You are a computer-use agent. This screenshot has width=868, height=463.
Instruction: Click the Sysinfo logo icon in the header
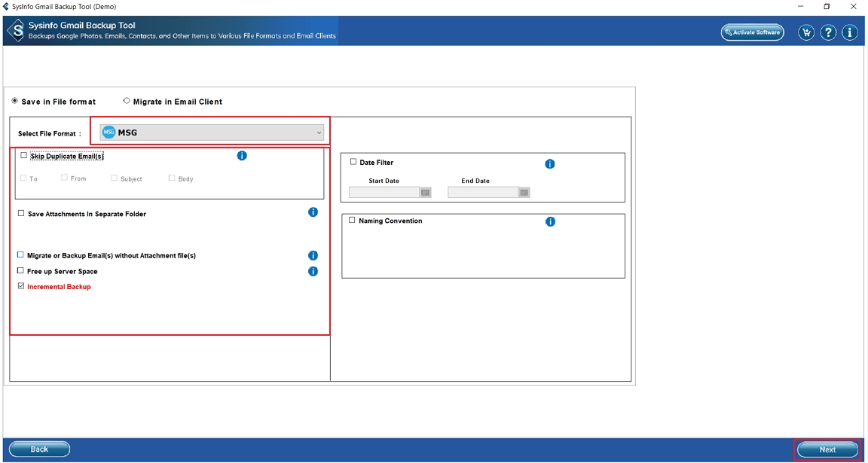pyautogui.click(x=17, y=31)
